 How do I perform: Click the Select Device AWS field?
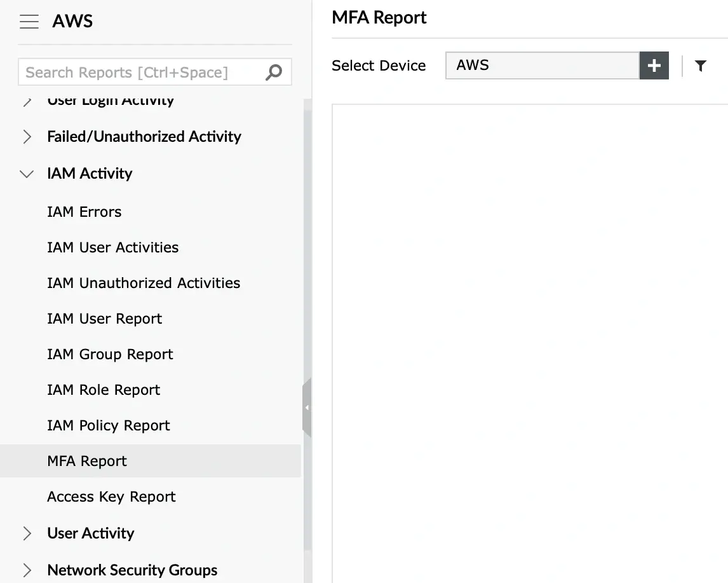(x=543, y=65)
